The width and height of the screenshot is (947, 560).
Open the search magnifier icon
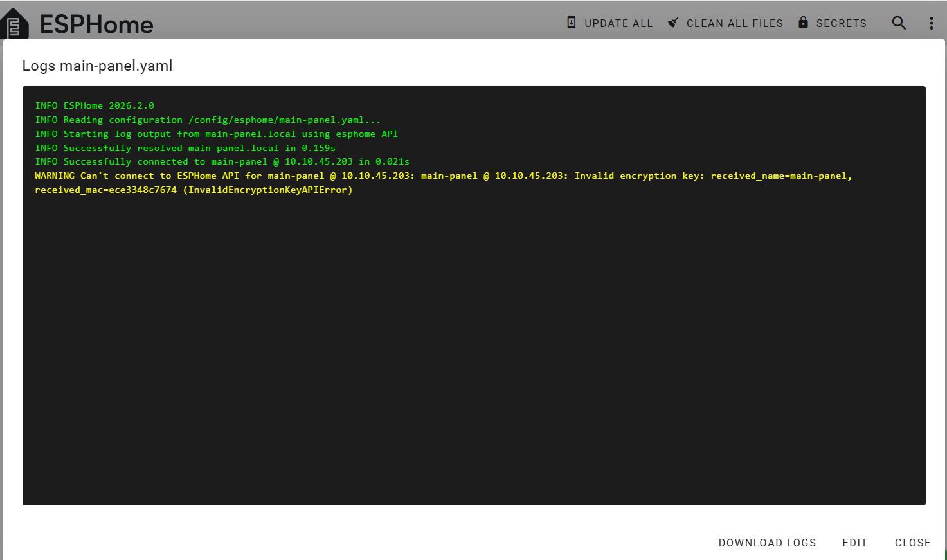(899, 23)
